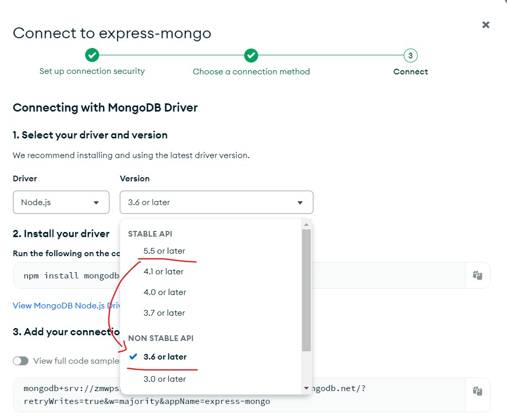Click the step 3 Connect circle
507x420 pixels.
410,56
